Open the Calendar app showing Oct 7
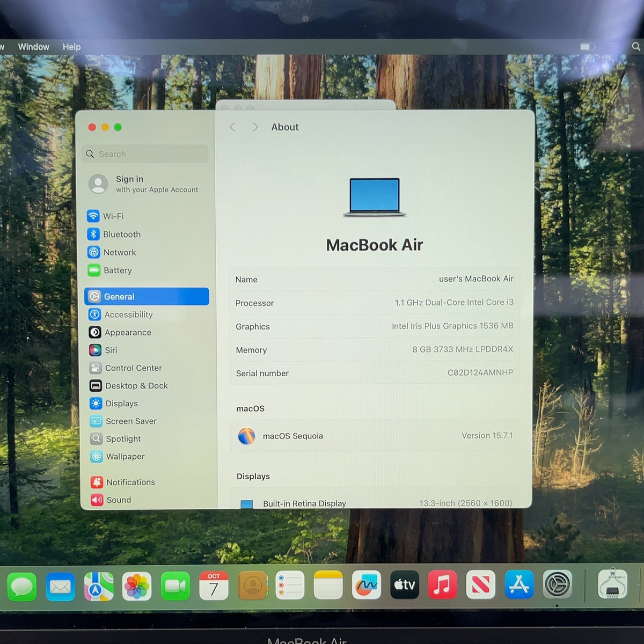Screen dimensions: 644x644 tap(214, 586)
